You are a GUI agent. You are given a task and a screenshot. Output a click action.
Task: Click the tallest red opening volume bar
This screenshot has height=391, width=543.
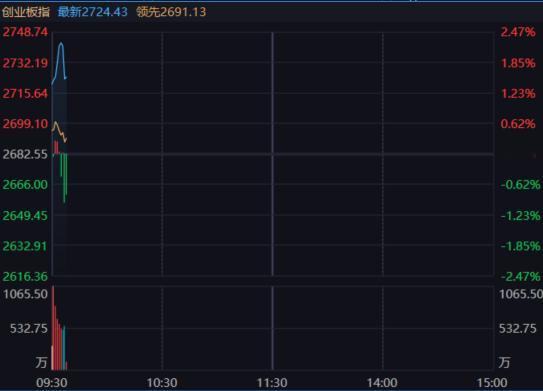click(53, 328)
